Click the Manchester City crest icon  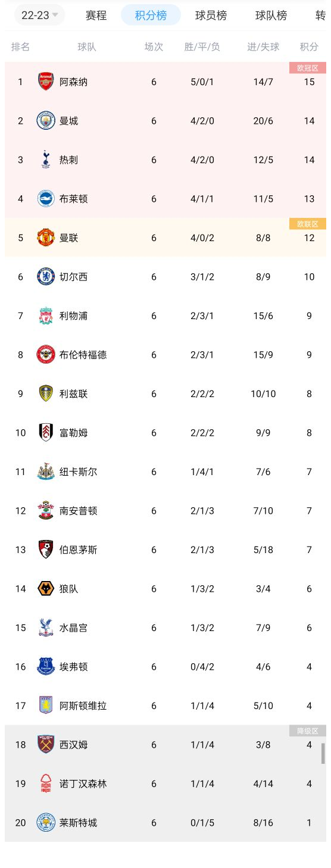(46, 121)
